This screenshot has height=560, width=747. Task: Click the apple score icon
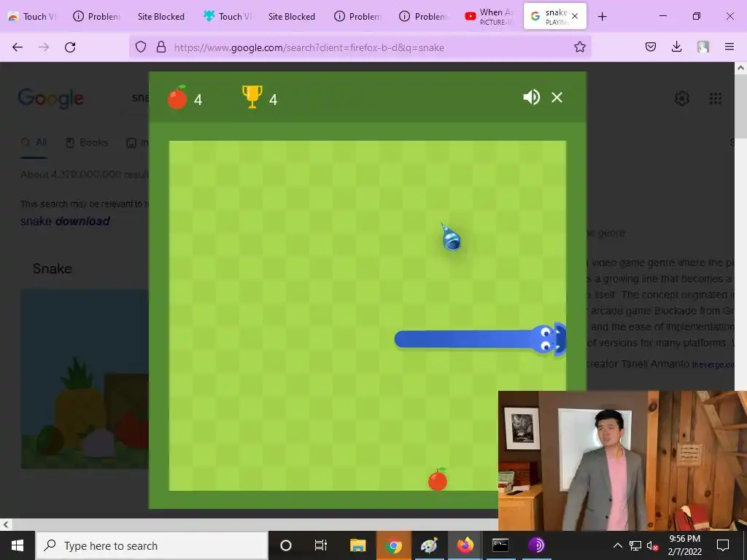coord(177,98)
